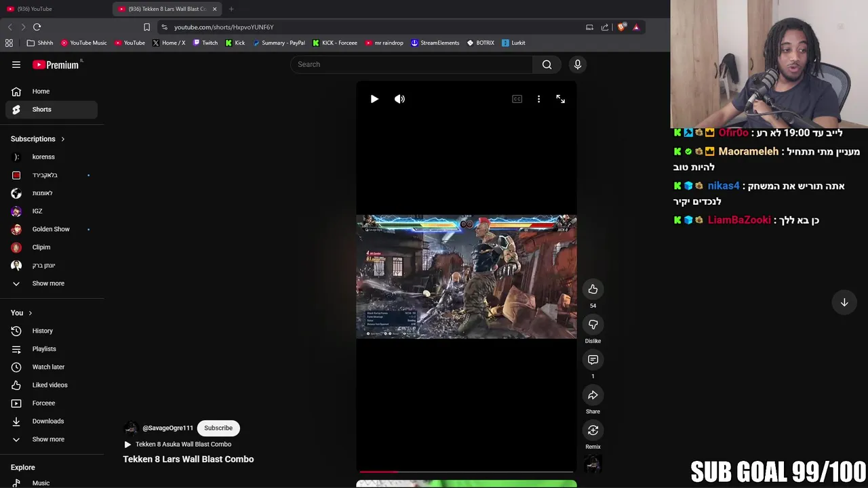
Task: Click the Brave shields icon in address bar
Action: tap(620, 27)
